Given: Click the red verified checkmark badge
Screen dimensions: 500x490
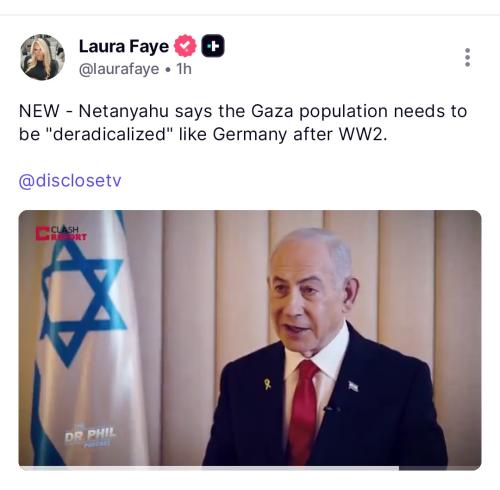Looking at the screenshot, I should (x=185, y=46).
